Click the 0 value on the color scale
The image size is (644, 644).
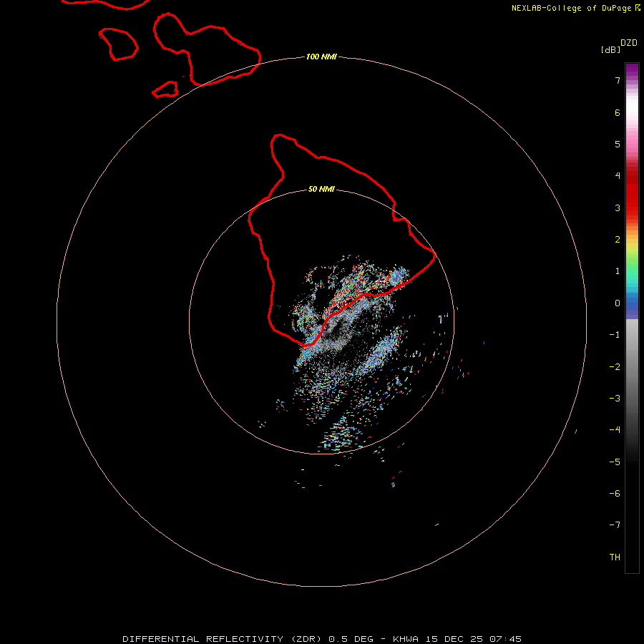pos(618,303)
